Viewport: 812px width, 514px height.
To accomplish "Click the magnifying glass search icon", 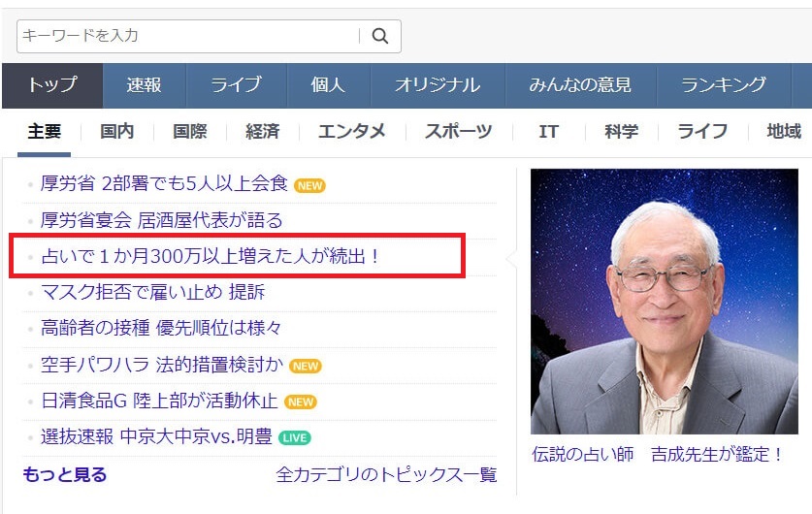I will pos(380,36).
